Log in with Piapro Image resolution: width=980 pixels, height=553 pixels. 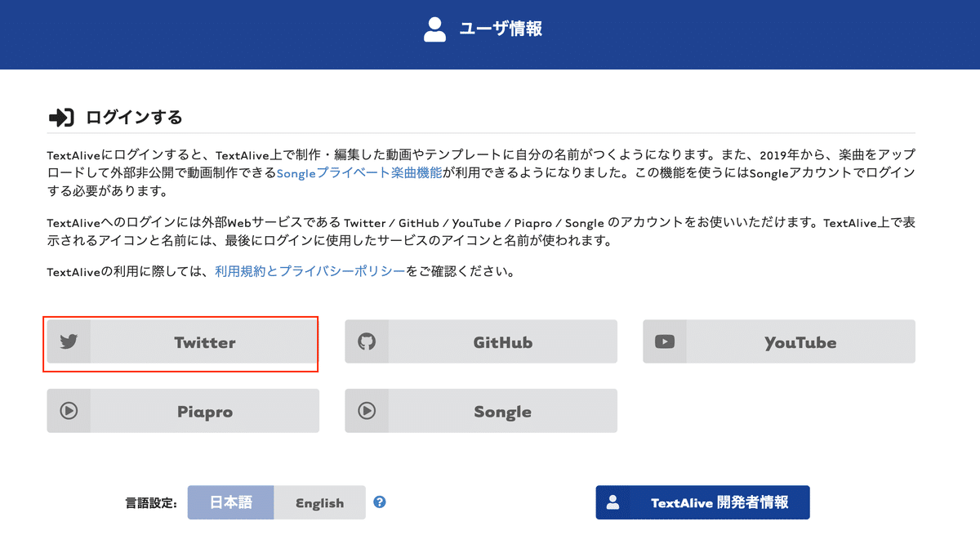[x=181, y=411]
